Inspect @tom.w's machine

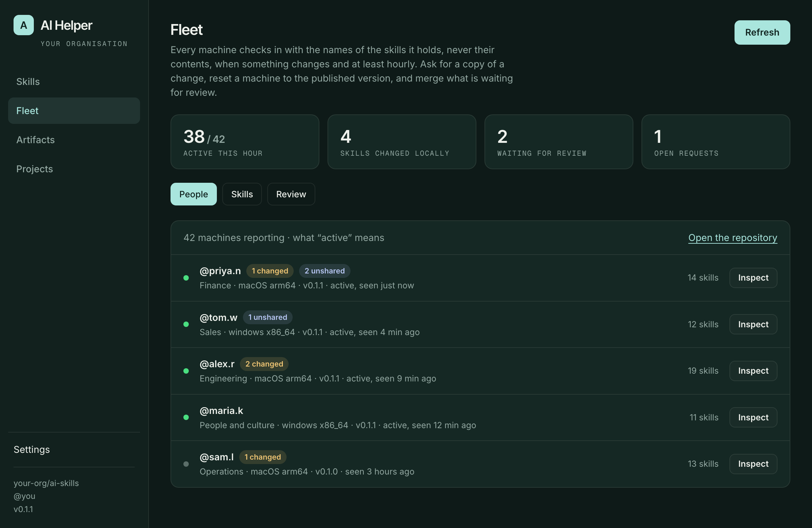753,324
